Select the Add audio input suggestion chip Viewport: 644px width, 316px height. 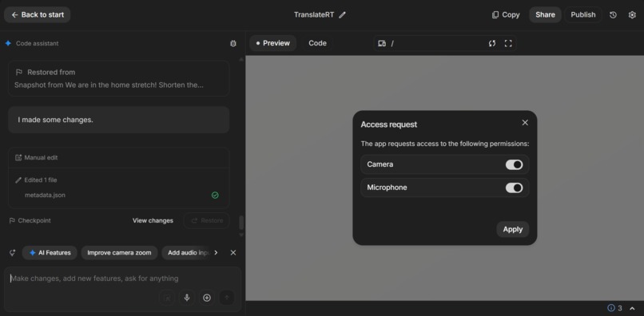187,253
